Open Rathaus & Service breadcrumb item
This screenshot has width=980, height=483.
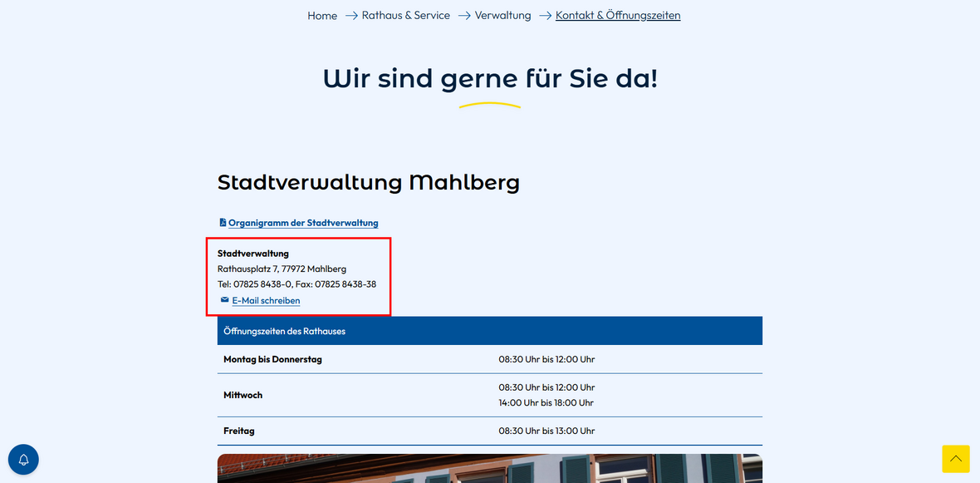point(405,16)
